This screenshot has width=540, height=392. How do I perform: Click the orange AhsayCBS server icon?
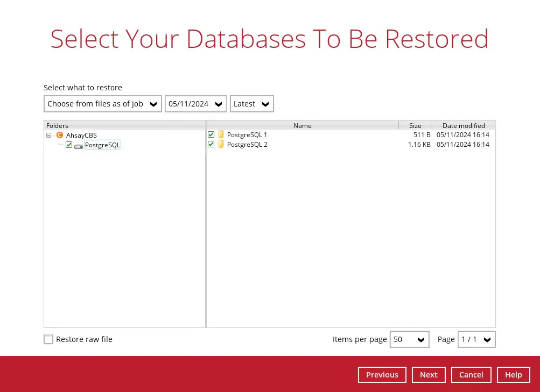click(60, 136)
